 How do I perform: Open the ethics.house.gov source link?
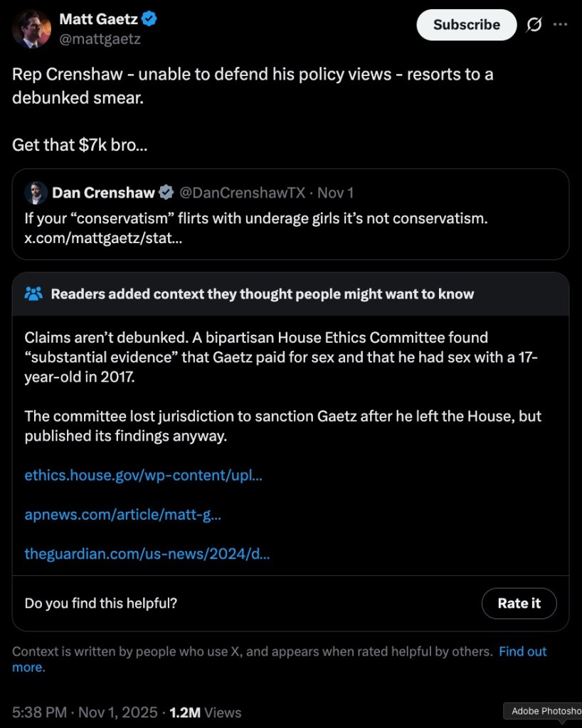coord(142,476)
